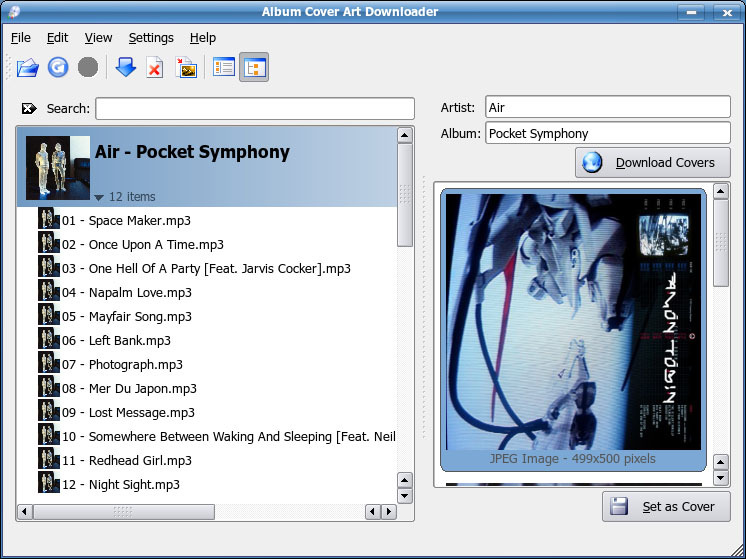Screen dimensions: 746x559
Task: Click the gray Stop circle icon
Action: pyautogui.click(x=88, y=67)
